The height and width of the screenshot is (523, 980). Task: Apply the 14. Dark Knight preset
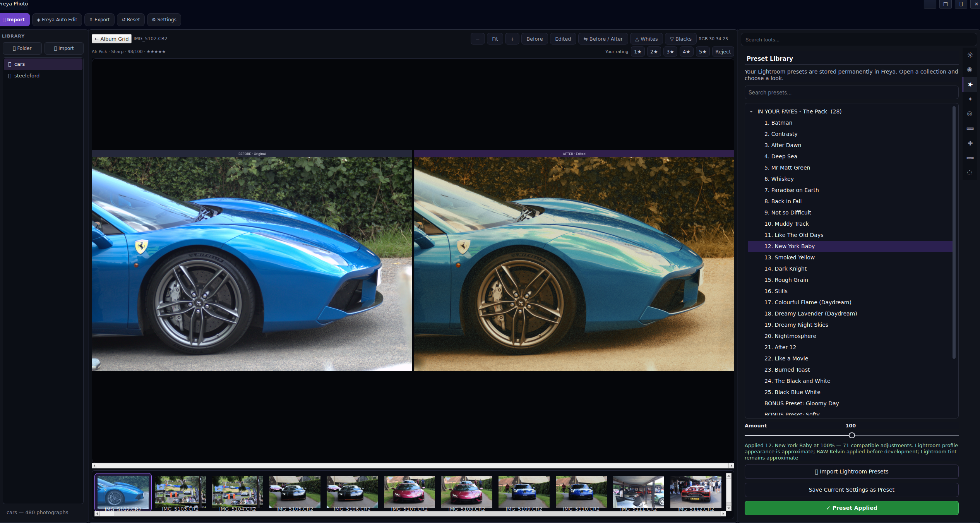click(x=850, y=269)
